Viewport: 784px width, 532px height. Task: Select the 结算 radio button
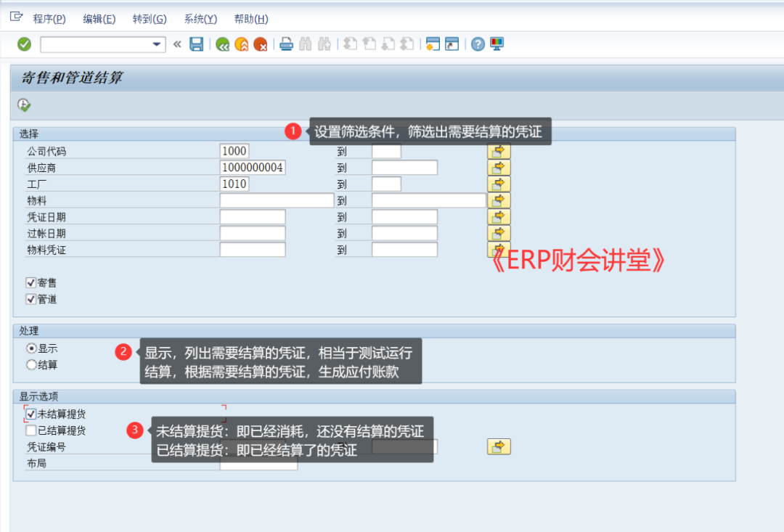click(31, 365)
